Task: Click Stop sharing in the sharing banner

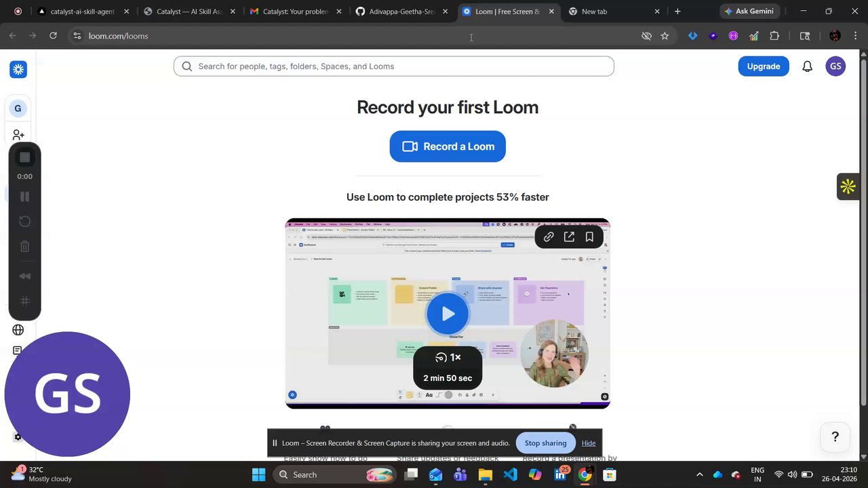Action: coord(545,443)
